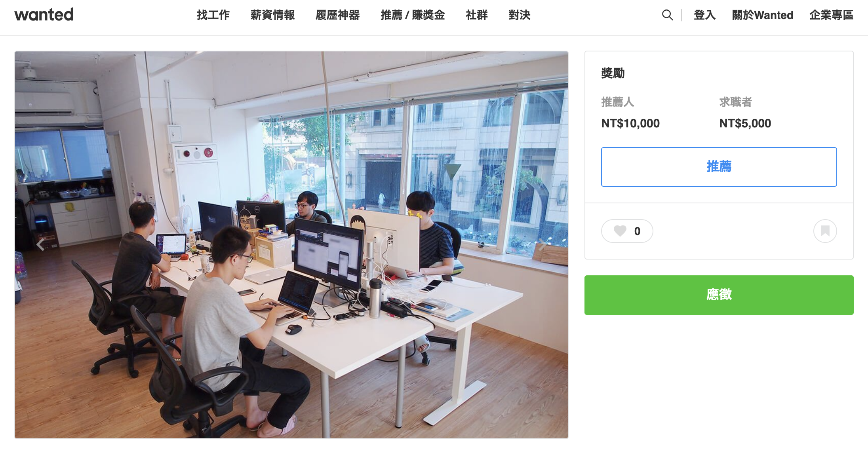Click the blue 推薦 button
This screenshot has width=868, height=451.
click(x=719, y=167)
